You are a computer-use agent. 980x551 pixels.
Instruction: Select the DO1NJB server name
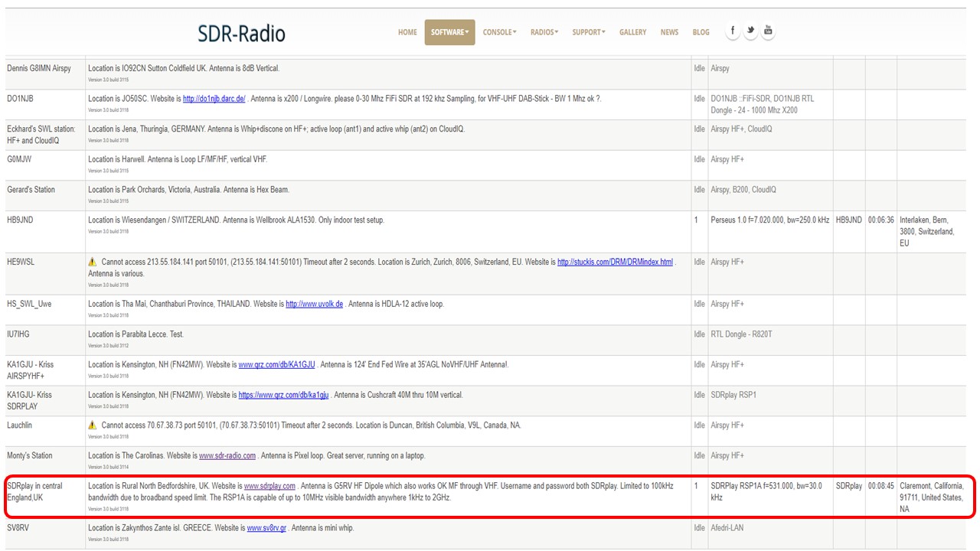pyautogui.click(x=21, y=99)
